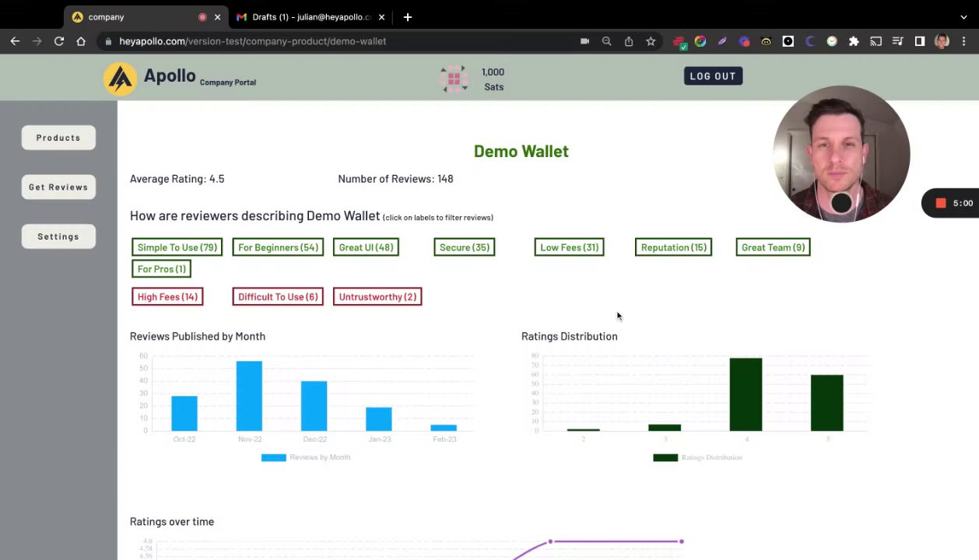Filter reviews by Simple To Use (79)
979x560 pixels.
pos(177,247)
